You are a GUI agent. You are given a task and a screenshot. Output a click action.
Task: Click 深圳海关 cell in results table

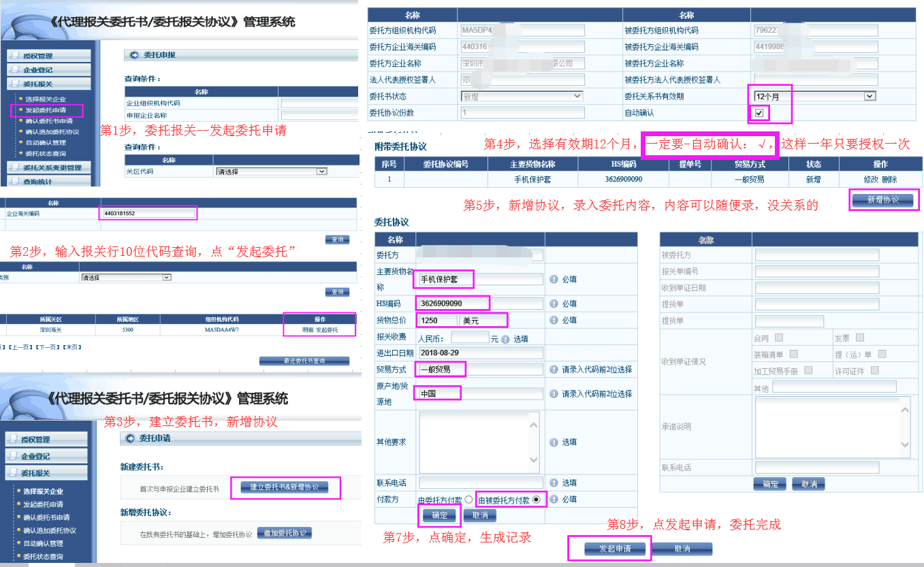tap(50, 330)
